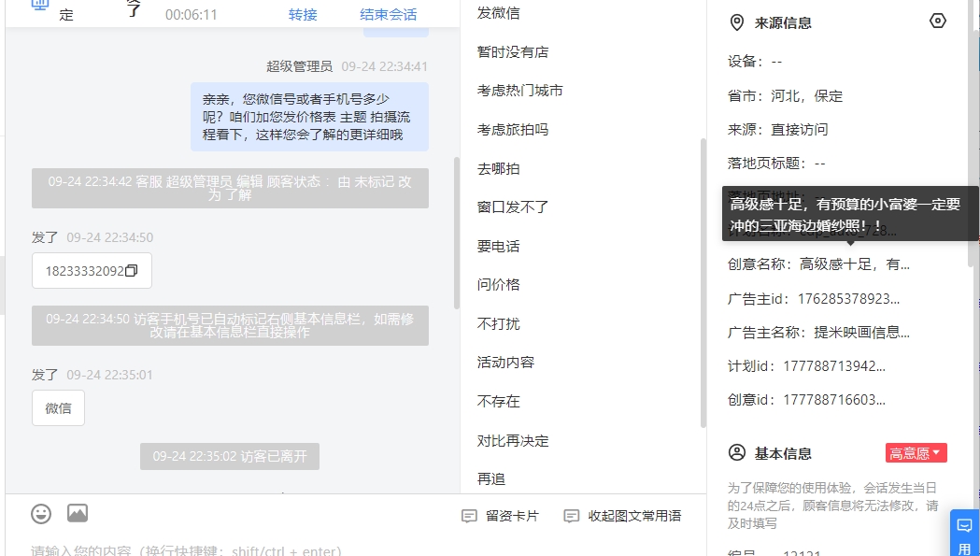Click the 访客已离开 system notice
This screenshot has width=980, height=556.
coord(230,457)
